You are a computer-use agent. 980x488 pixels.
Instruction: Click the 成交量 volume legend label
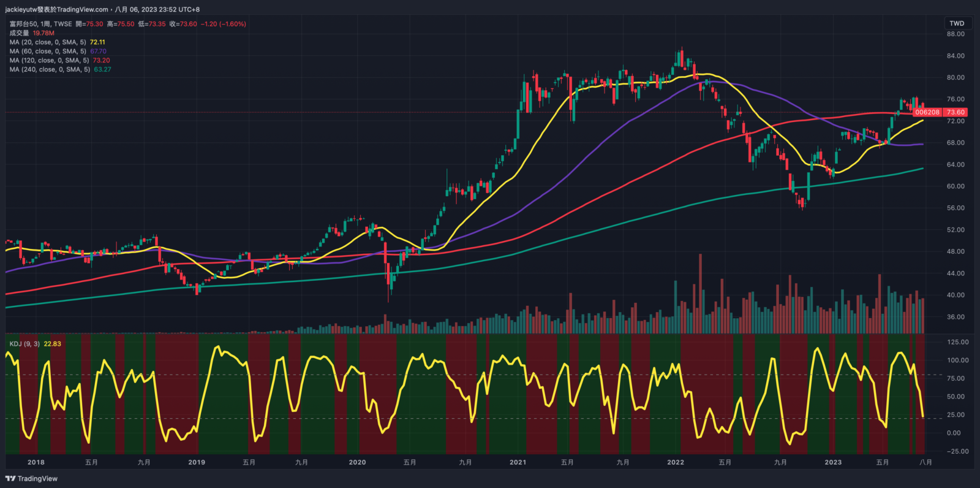pyautogui.click(x=19, y=33)
